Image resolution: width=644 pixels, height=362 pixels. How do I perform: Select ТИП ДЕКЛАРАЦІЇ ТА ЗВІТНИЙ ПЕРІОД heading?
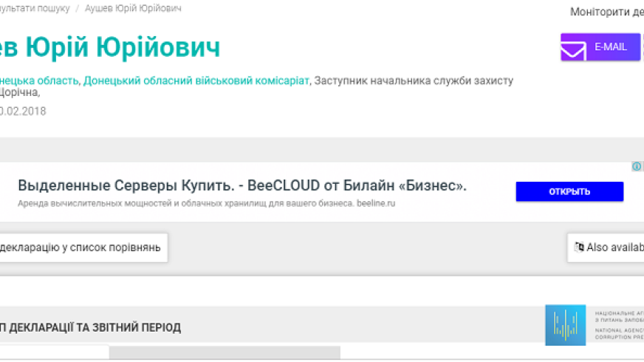(90, 327)
